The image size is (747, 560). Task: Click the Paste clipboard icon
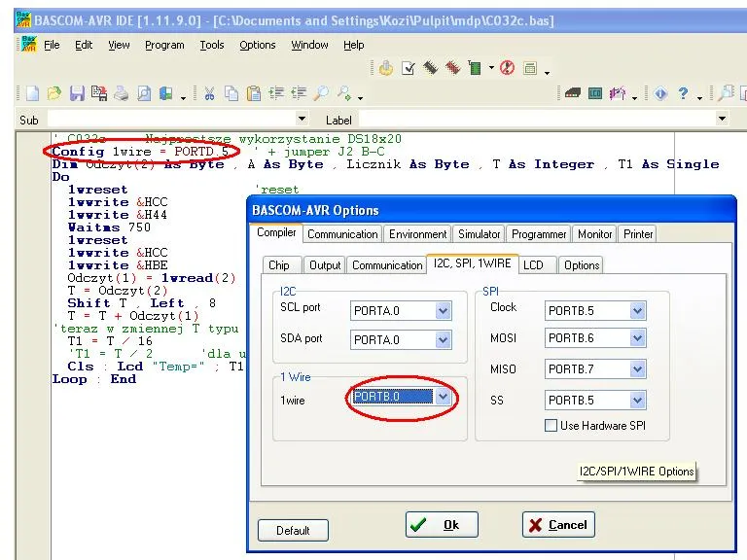(253, 94)
